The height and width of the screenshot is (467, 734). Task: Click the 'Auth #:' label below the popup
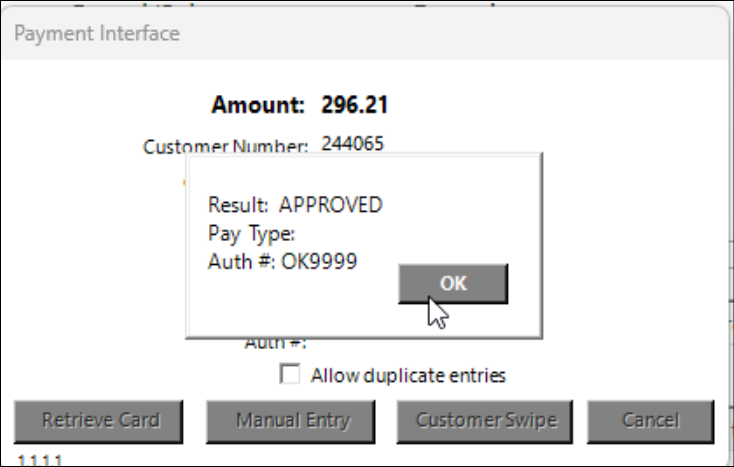275,343
